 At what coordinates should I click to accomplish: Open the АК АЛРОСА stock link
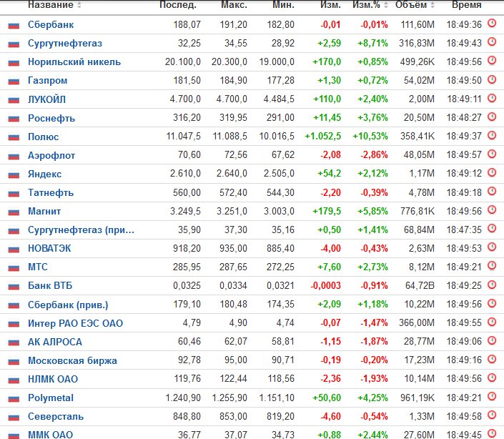[x=55, y=342]
